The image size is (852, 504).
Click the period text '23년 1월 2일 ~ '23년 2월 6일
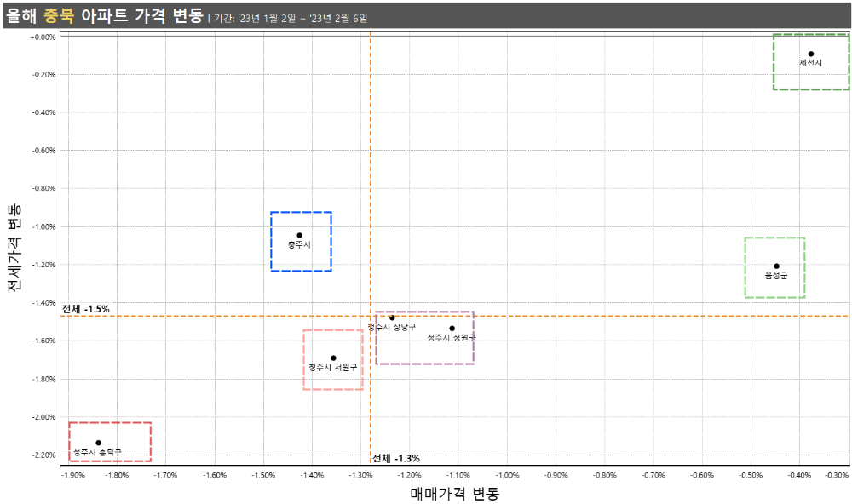coord(303,19)
